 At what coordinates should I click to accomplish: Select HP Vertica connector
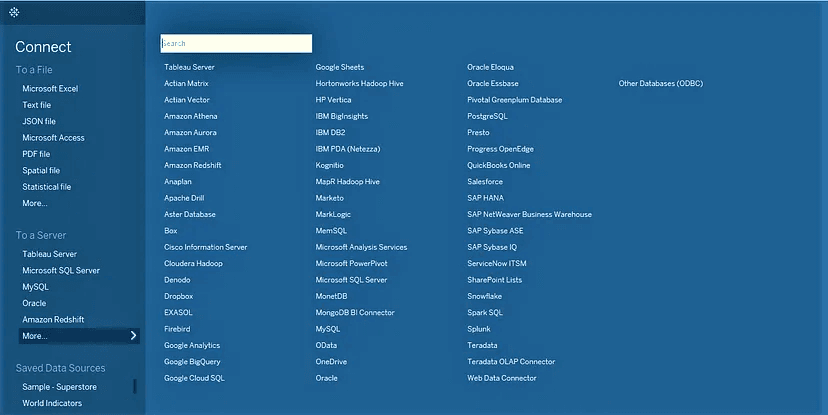pos(333,100)
